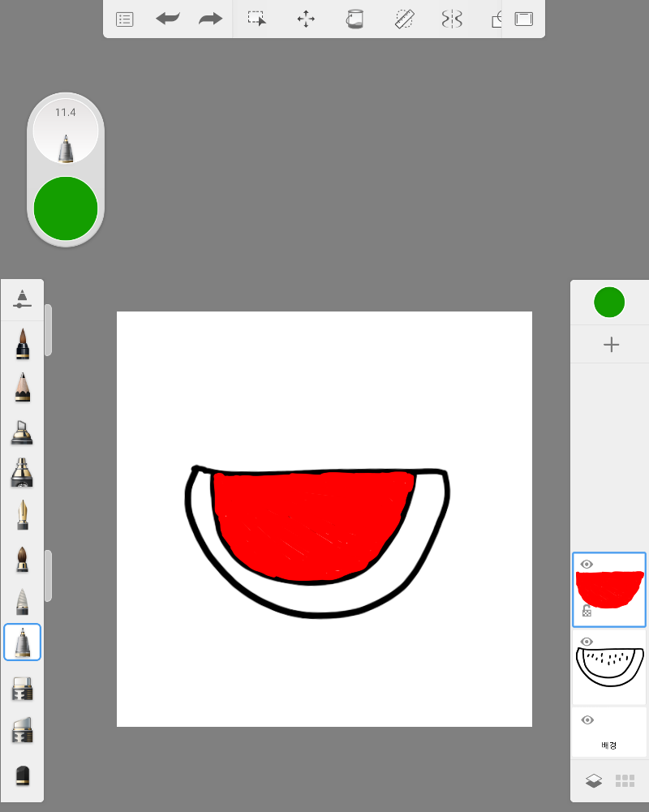Select the first chisel-tip marker brush

click(x=22, y=689)
